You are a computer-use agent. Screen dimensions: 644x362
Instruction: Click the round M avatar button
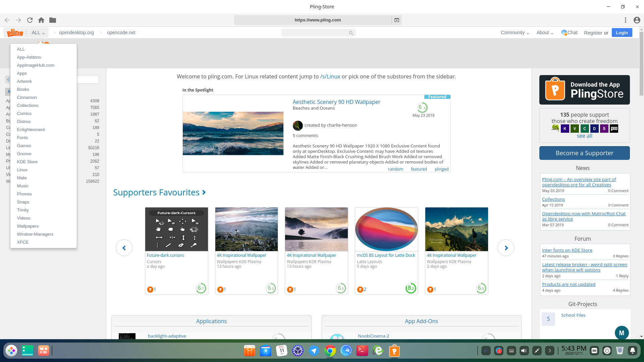(x=622, y=333)
